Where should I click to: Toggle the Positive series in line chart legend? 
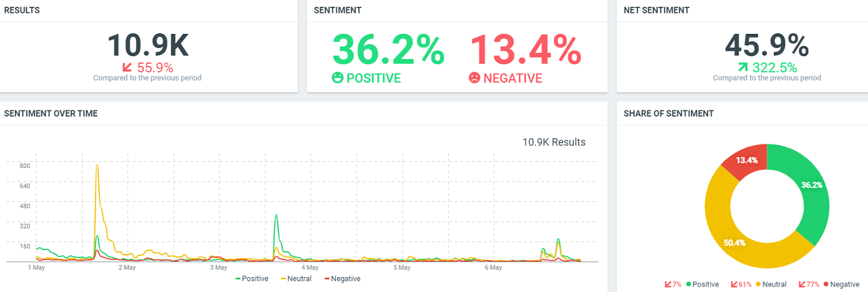[x=252, y=278]
